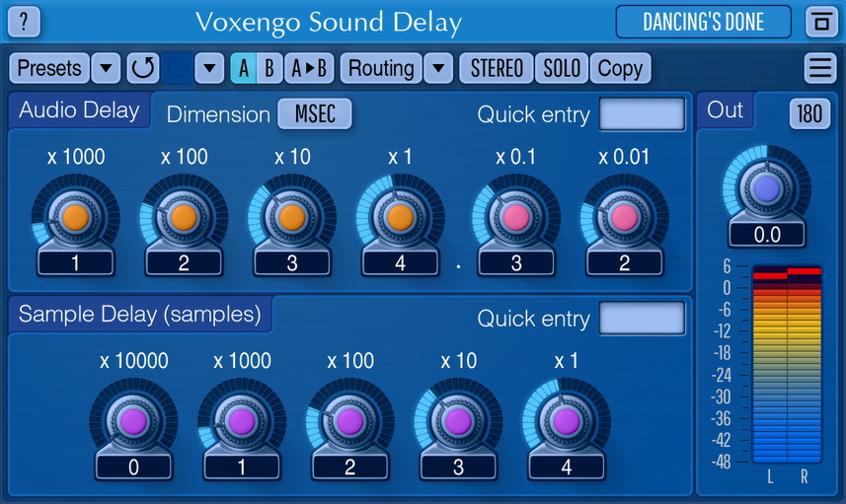This screenshot has height=504, width=846.
Task: Enable the SOLO button
Action: [x=562, y=68]
